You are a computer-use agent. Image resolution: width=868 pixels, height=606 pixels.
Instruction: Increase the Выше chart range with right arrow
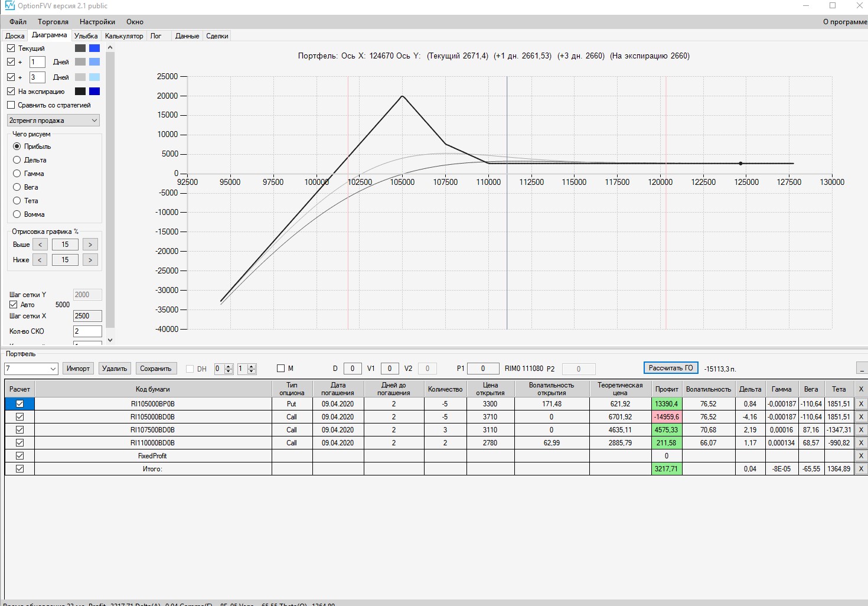click(90, 245)
